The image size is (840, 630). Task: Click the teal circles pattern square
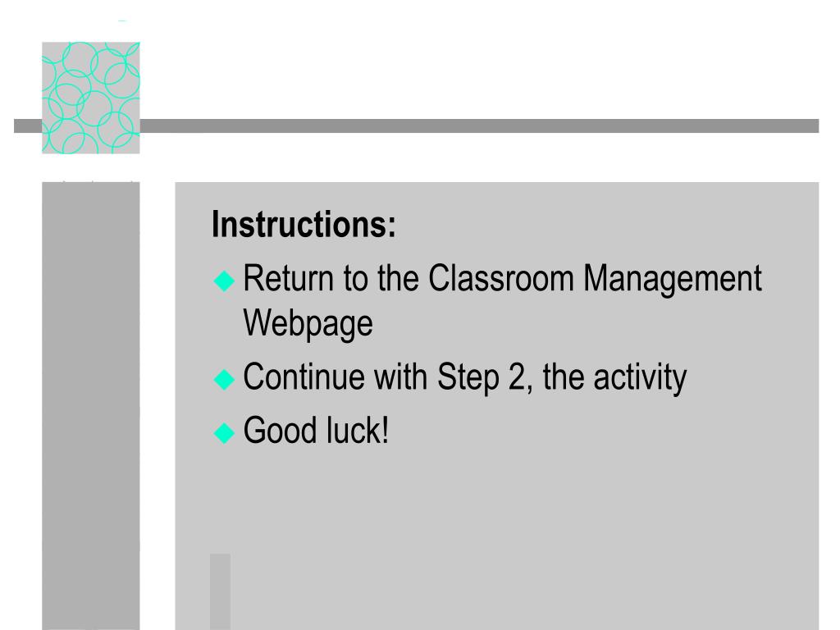click(91, 98)
